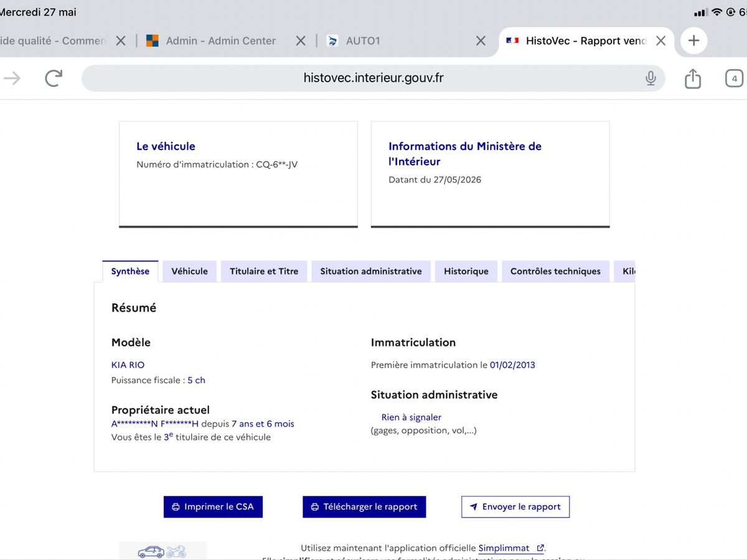Viewport: 747px width, 560px height.
Task: Reload the page with the refresh icon
Action: (x=54, y=78)
